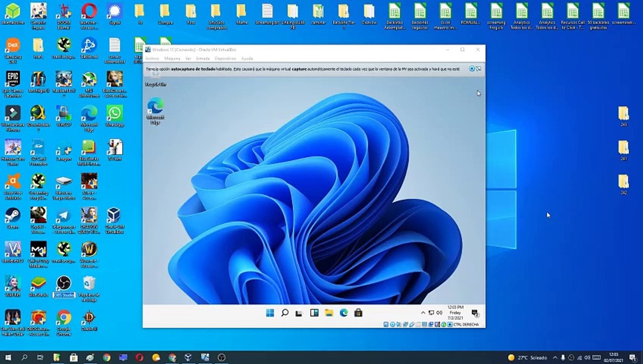Open Microsoft Edge shortcut inside the VM desktop

(x=155, y=112)
